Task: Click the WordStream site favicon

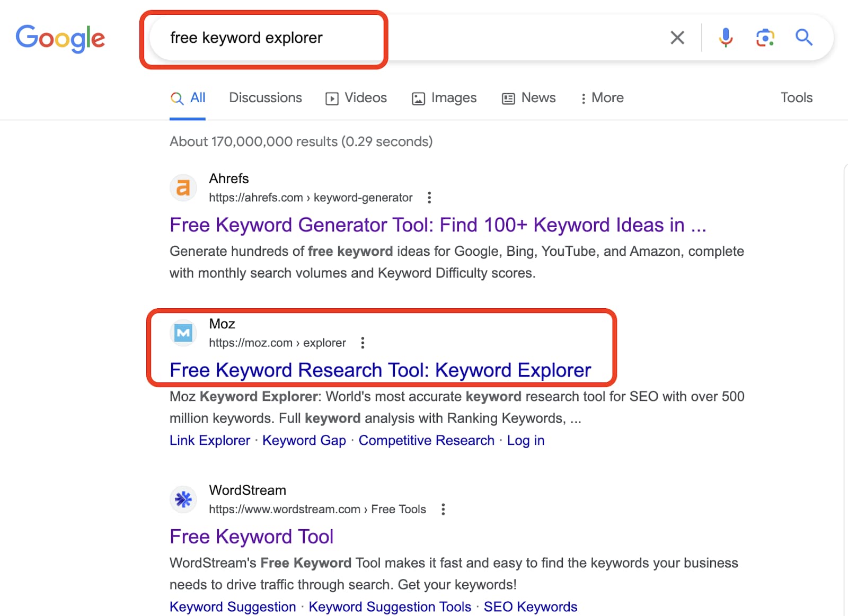Action: 183,499
